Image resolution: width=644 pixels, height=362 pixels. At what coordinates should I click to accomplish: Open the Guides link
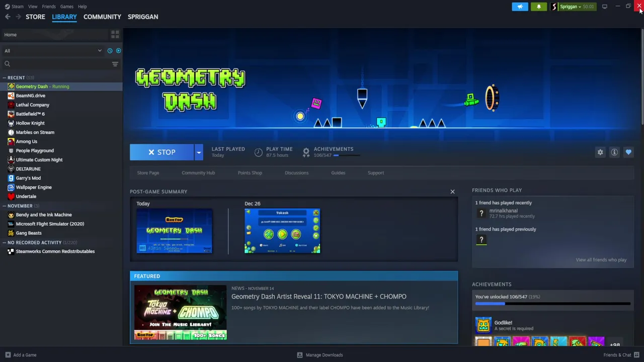[338, 173]
